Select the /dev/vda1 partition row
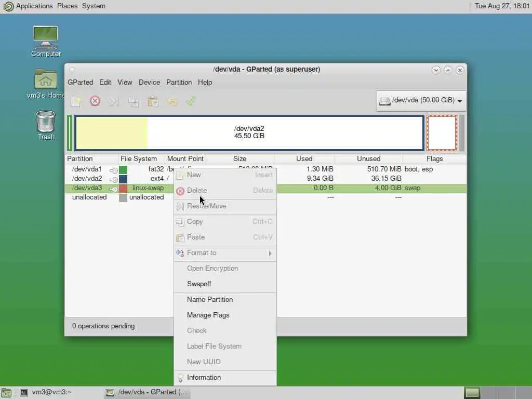This screenshot has height=399, width=532. click(x=265, y=169)
